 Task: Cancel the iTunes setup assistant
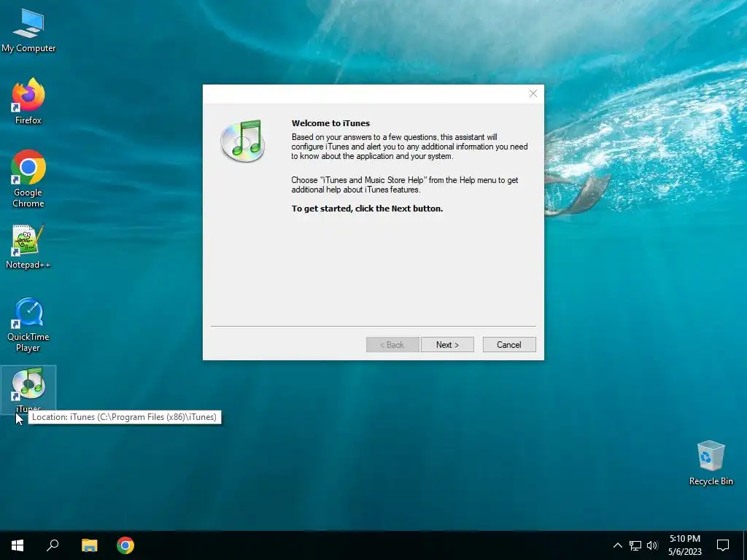click(508, 345)
